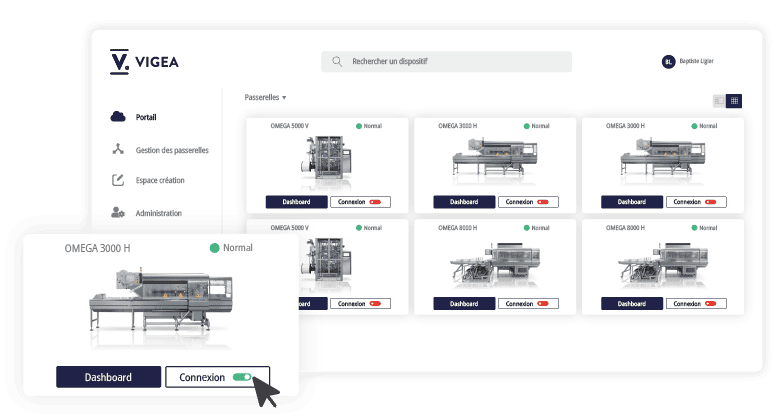Click the Espace création edit icon
The image size is (773, 420).
(x=118, y=180)
